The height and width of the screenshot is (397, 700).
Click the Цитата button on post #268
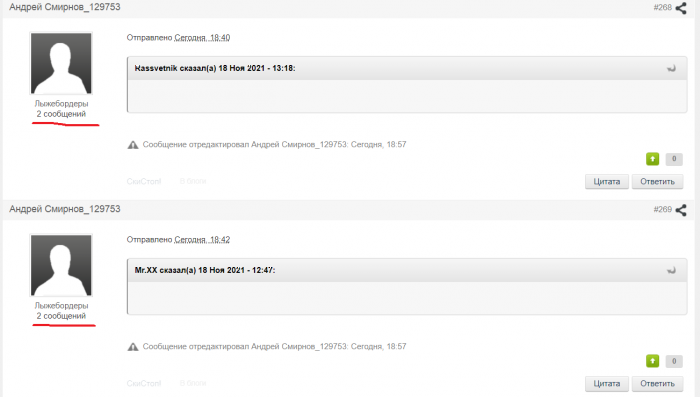[607, 182]
